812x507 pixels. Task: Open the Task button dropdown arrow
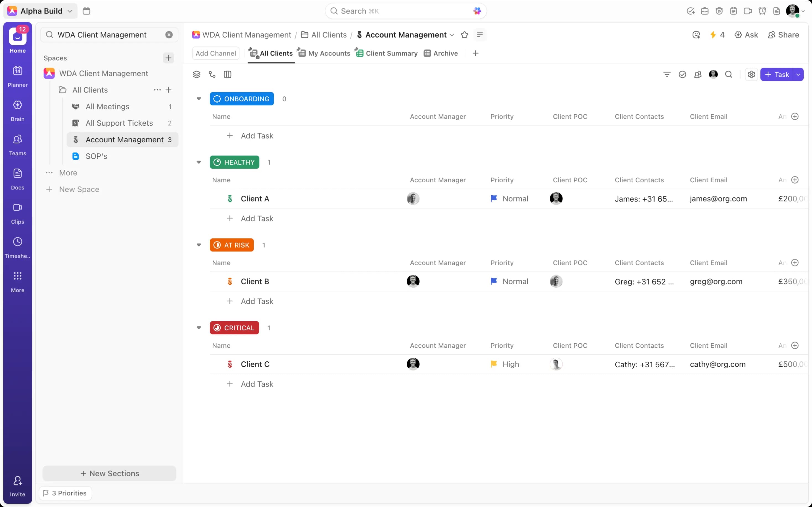click(x=798, y=74)
